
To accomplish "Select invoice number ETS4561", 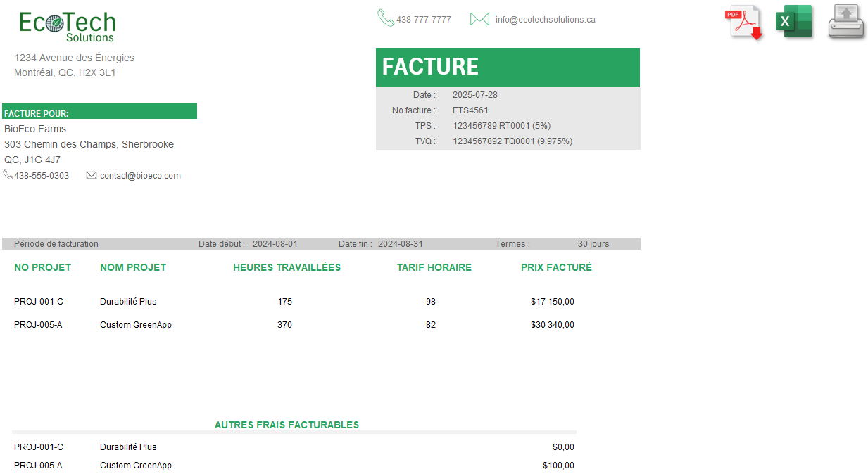I will [470, 110].
